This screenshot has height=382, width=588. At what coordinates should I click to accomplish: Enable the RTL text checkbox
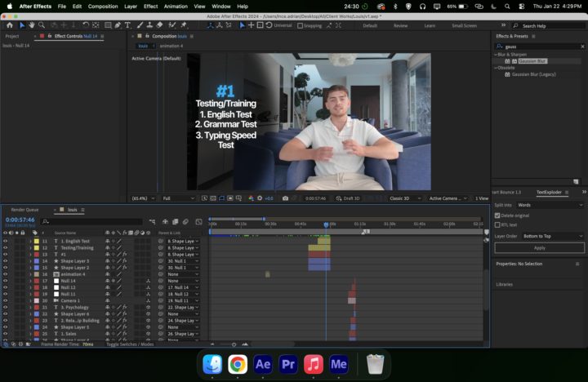tap(497, 224)
